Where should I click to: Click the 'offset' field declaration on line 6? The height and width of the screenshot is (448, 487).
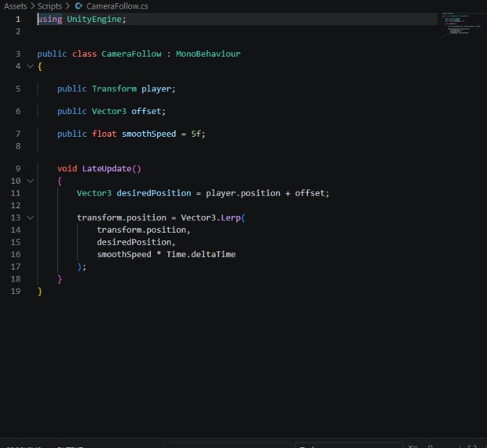146,111
